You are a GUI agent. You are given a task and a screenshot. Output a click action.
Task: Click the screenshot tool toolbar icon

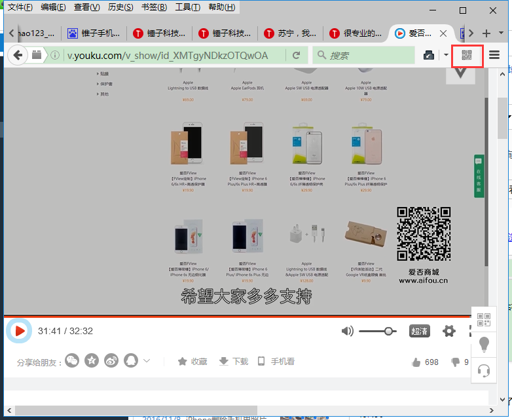click(429, 55)
